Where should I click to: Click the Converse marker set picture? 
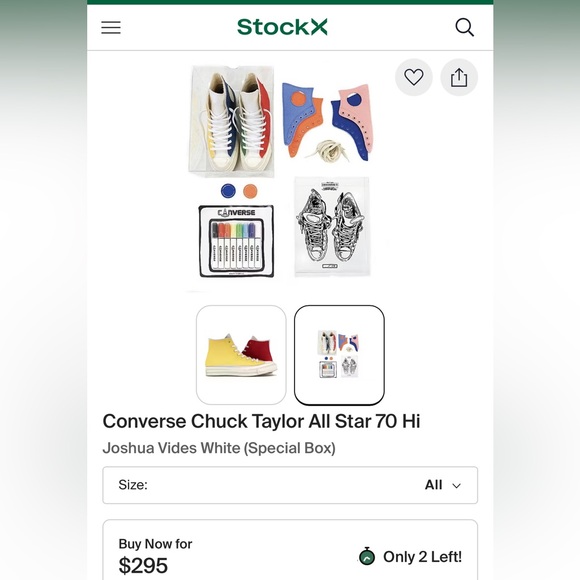[237, 241]
